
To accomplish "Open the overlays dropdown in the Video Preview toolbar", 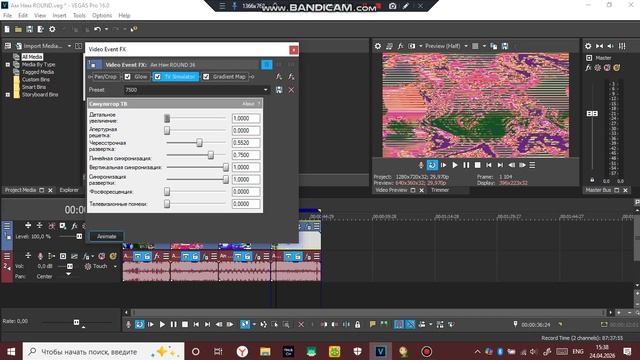I will click(x=484, y=46).
